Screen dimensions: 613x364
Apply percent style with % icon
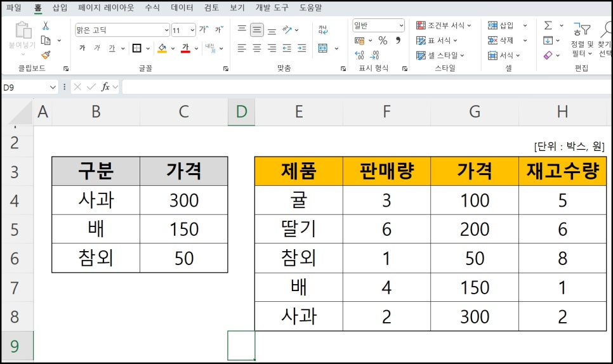pyautogui.click(x=383, y=40)
